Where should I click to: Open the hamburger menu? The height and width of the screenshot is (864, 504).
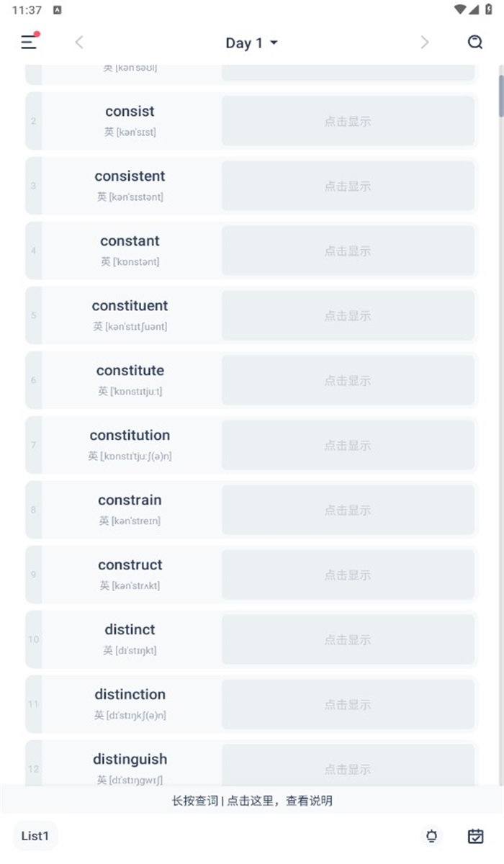pos(29,42)
